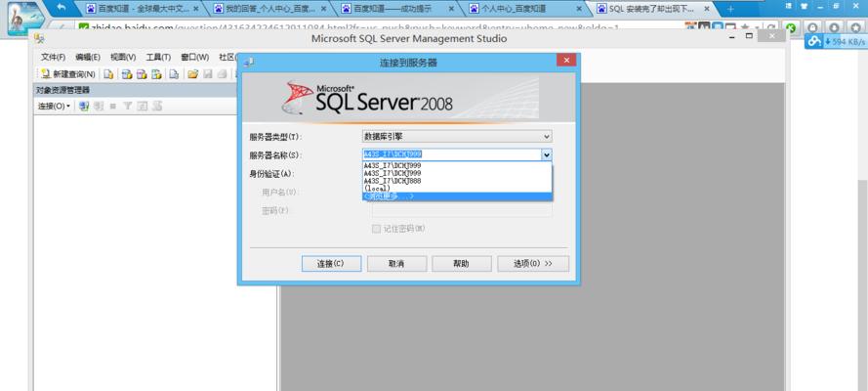
Task: Close the 连接到服务器 dialog
Action: click(565, 61)
